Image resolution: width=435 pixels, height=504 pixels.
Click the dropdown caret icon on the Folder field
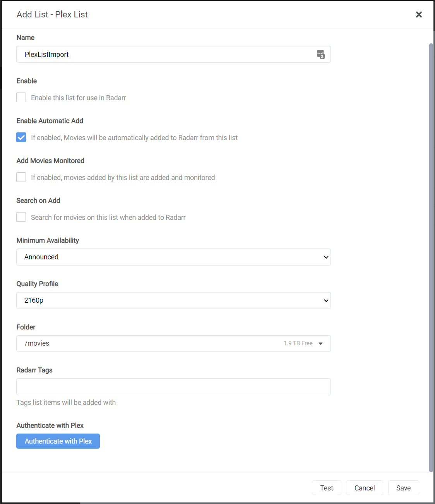pos(321,343)
